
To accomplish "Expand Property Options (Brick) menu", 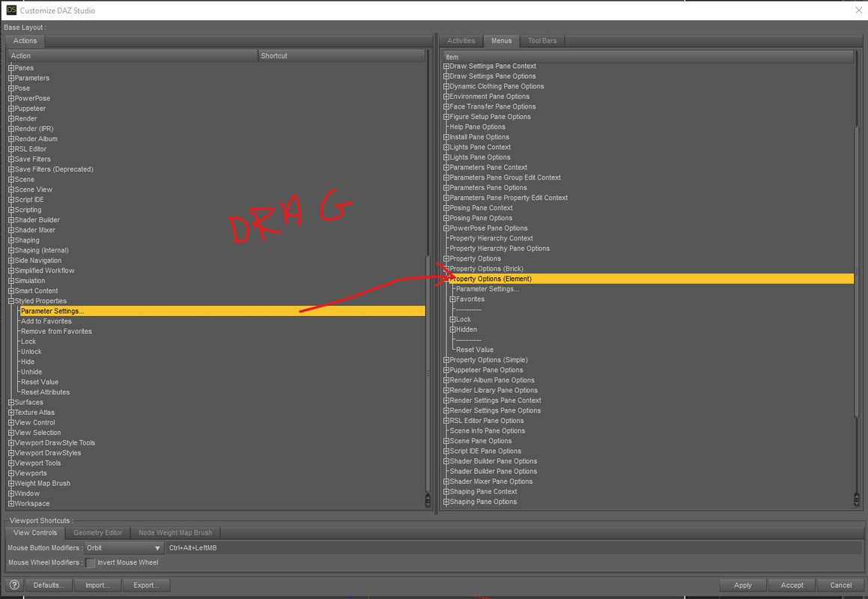I will pyautogui.click(x=446, y=269).
